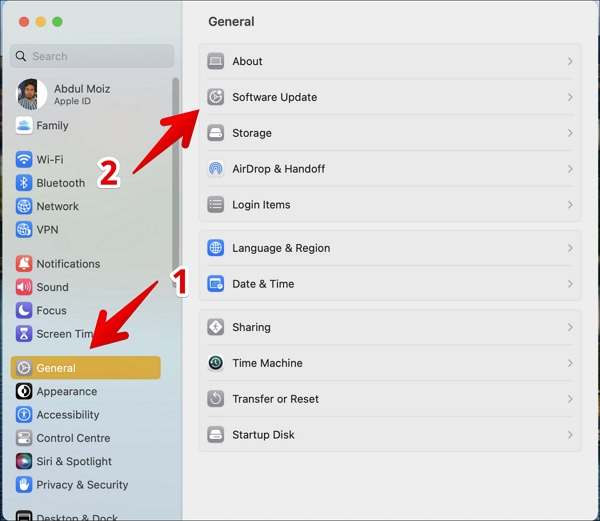Select Bluetooth label in sidebar

click(60, 183)
